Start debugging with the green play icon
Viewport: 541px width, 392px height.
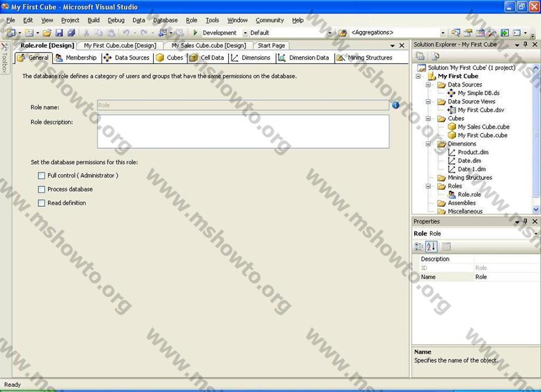pyautogui.click(x=195, y=33)
